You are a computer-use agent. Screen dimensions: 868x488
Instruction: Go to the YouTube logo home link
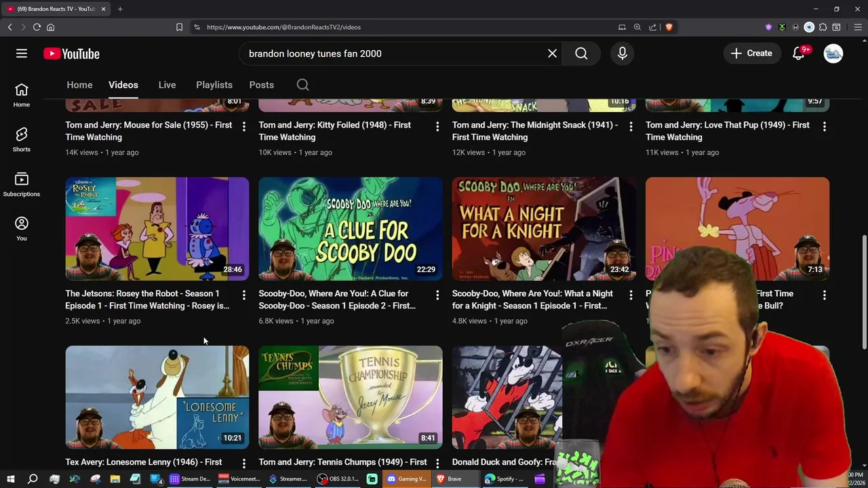pos(71,54)
